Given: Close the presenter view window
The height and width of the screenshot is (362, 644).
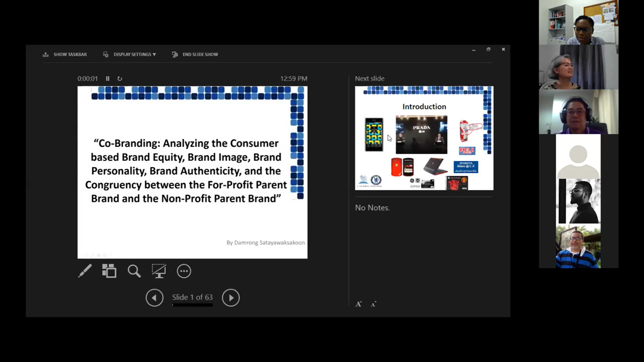Looking at the screenshot, I should click(x=503, y=49).
